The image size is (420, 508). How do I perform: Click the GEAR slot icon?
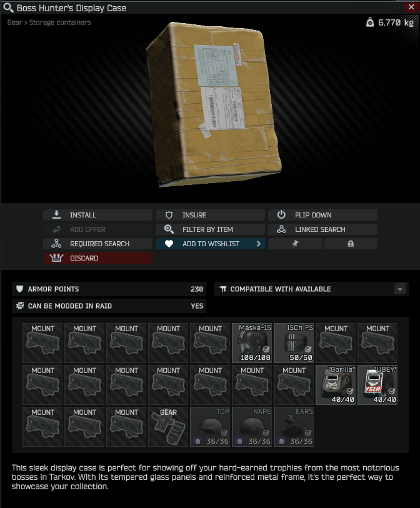168,427
